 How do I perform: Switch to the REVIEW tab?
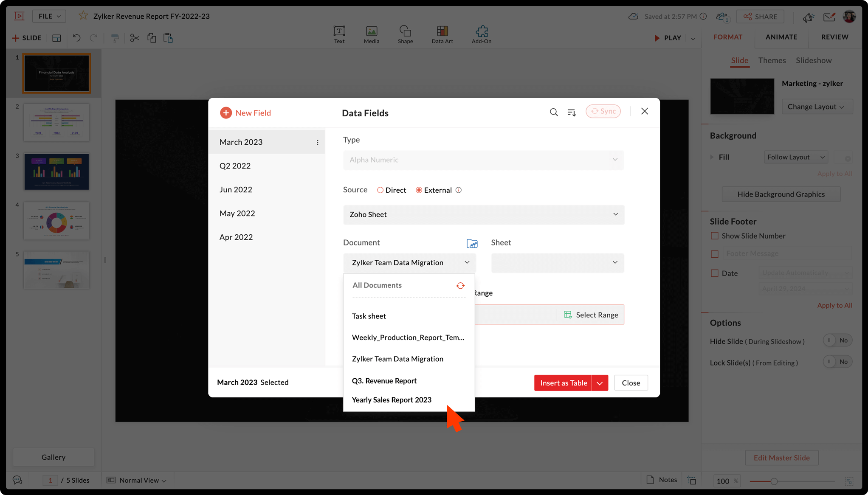coord(835,37)
